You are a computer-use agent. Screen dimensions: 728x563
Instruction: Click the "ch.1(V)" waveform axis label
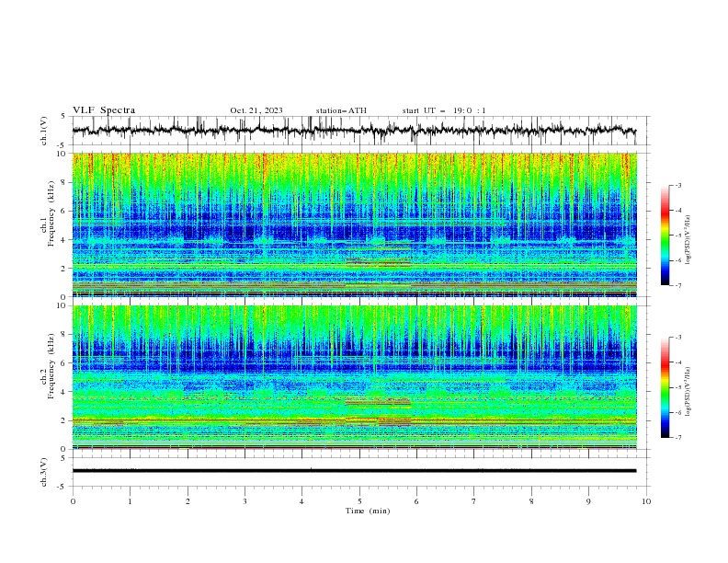(44, 131)
